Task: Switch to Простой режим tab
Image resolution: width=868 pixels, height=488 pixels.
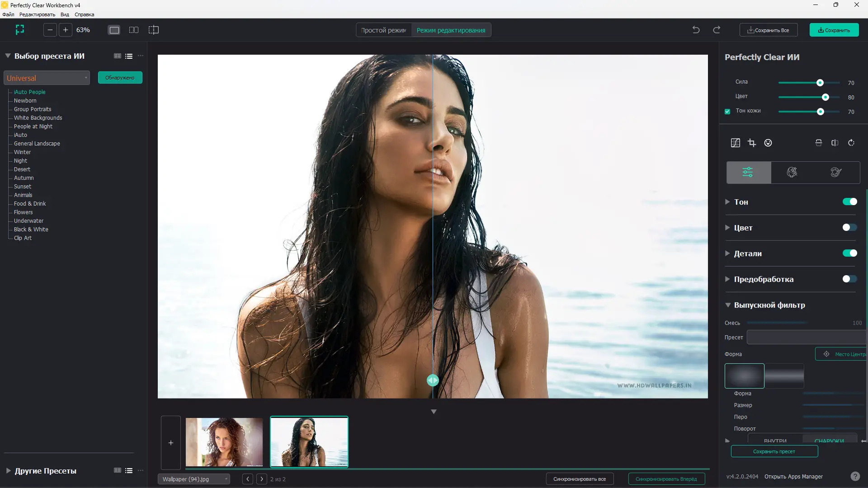Action: pos(383,30)
